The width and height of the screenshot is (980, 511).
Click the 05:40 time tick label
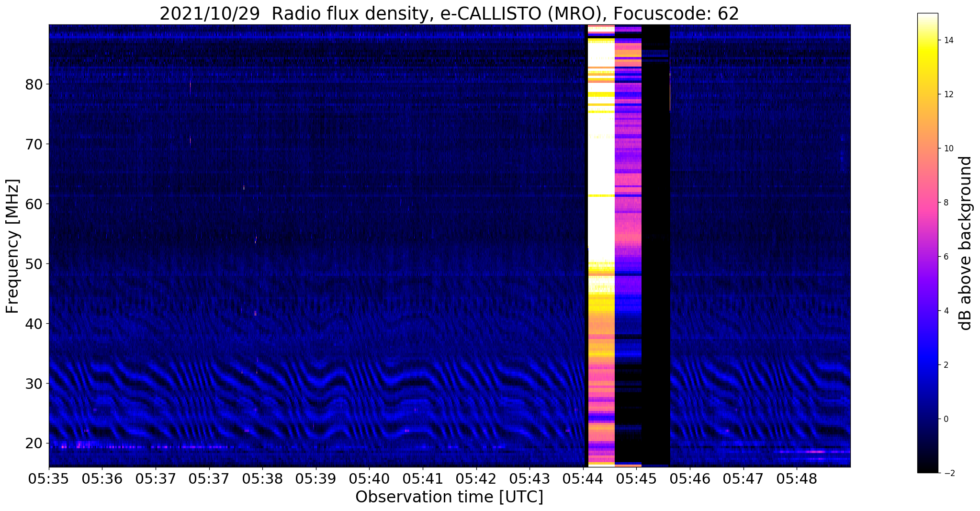[369, 479]
